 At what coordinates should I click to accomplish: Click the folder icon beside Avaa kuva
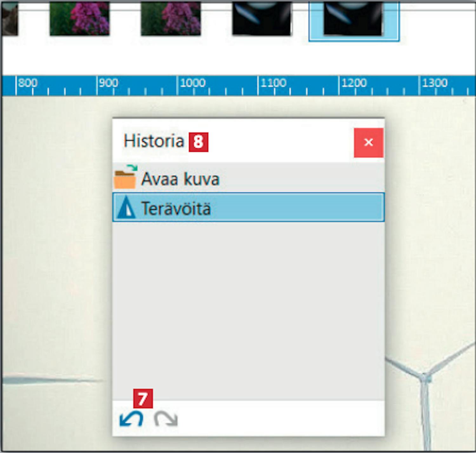[x=125, y=177]
